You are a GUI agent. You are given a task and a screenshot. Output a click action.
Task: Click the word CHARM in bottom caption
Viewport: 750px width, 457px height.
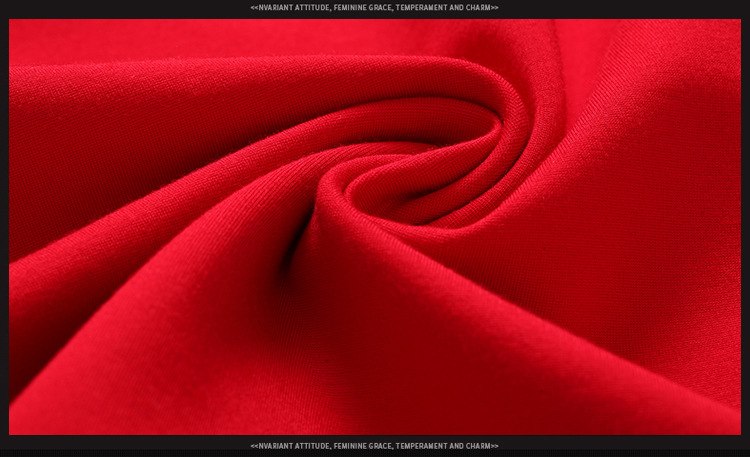(476, 446)
